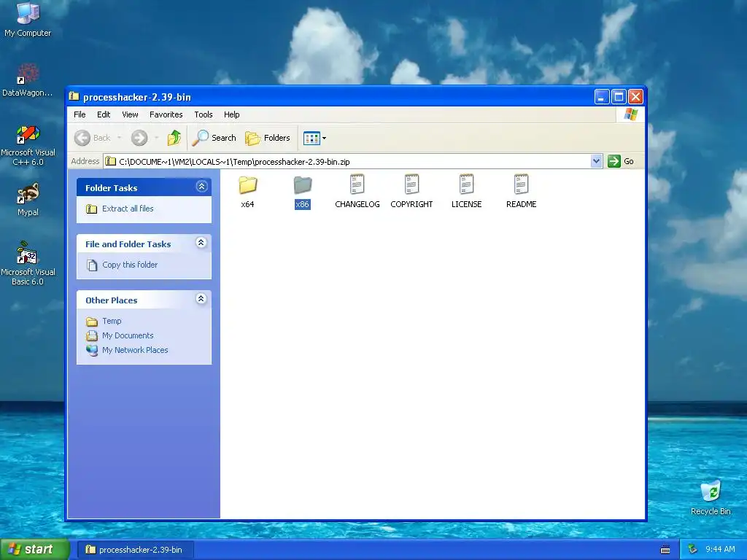Open the CHANGELOG text file icon

[357, 184]
